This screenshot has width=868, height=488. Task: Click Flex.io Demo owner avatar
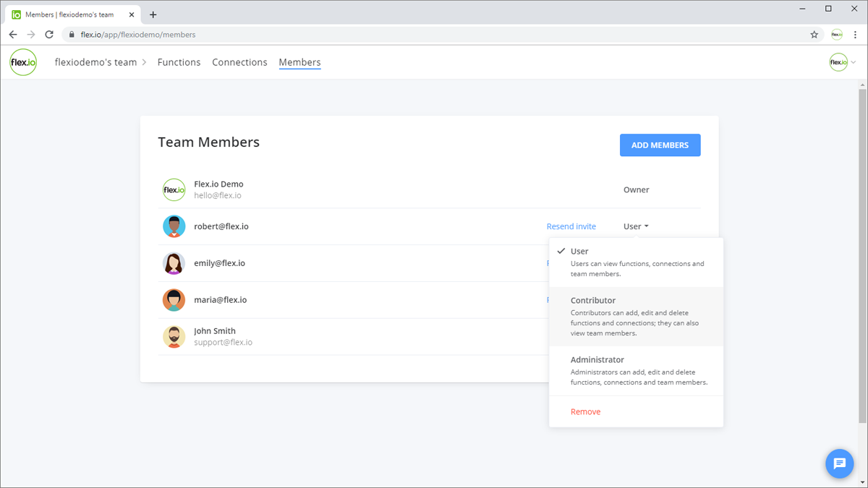coord(174,189)
